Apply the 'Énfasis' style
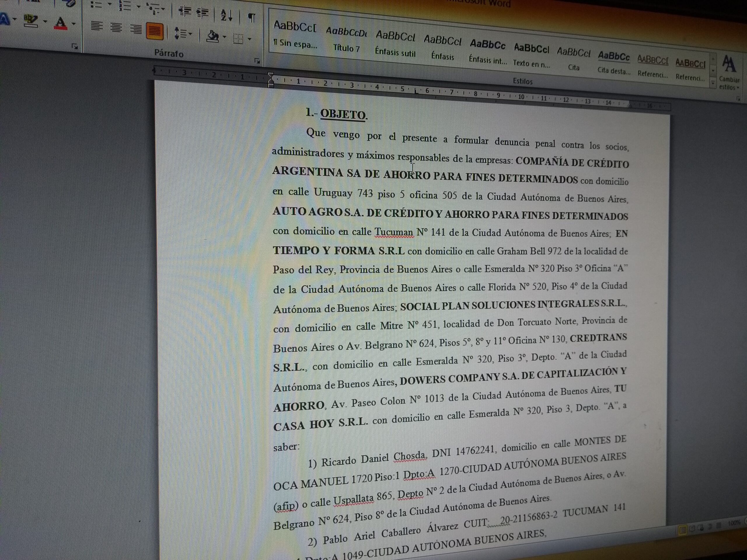747x560 pixels. click(x=442, y=48)
